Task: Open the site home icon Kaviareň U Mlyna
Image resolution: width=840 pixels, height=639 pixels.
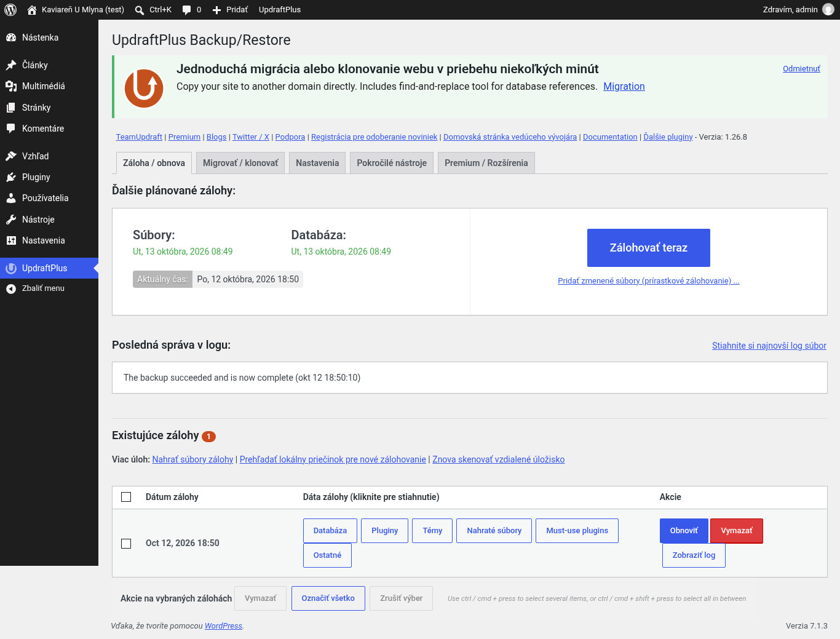Action: tap(32, 10)
